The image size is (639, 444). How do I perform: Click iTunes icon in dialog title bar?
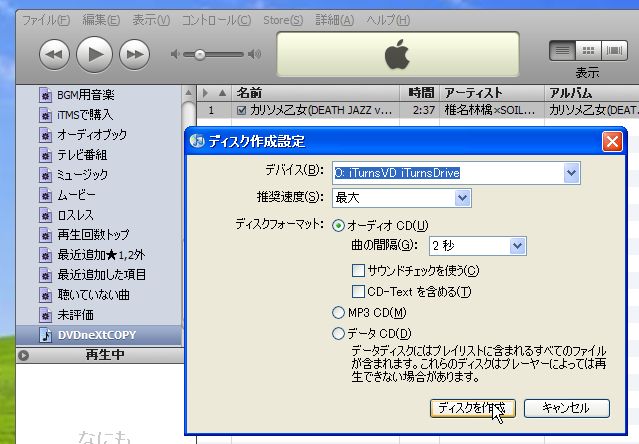pyautogui.click(x=197, y=141)
